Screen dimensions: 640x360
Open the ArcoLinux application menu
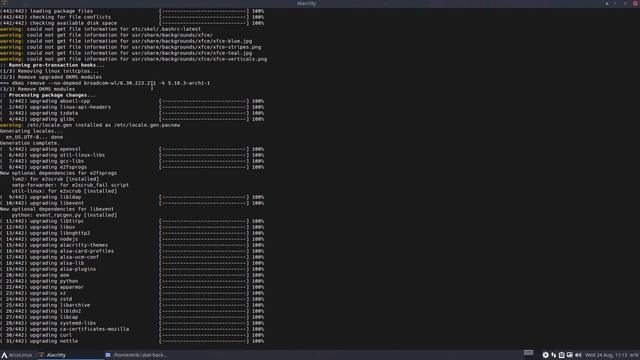point(16,355)
